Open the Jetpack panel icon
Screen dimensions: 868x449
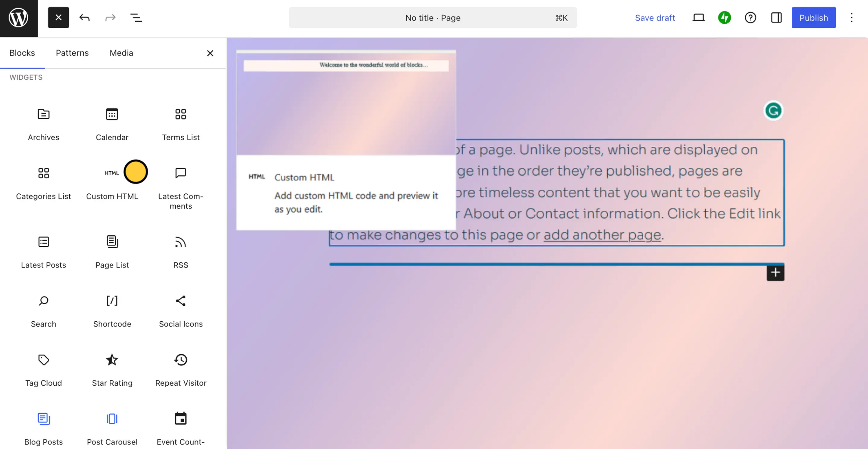[x=724, y=18]
